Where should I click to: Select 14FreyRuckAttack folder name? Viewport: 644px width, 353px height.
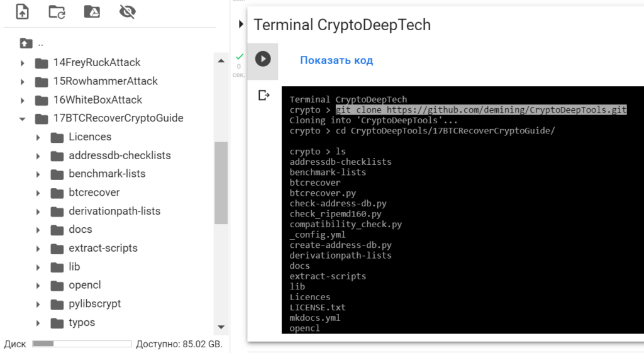97,62
